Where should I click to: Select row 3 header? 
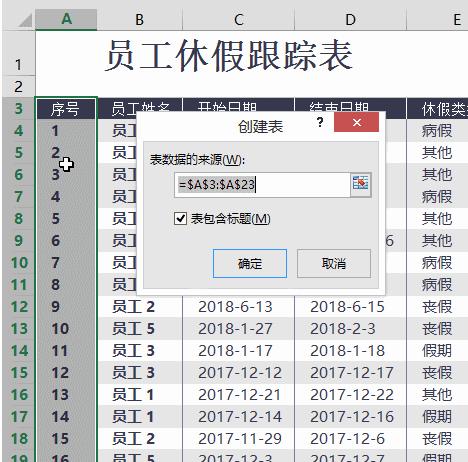click(x=18, y=108)
